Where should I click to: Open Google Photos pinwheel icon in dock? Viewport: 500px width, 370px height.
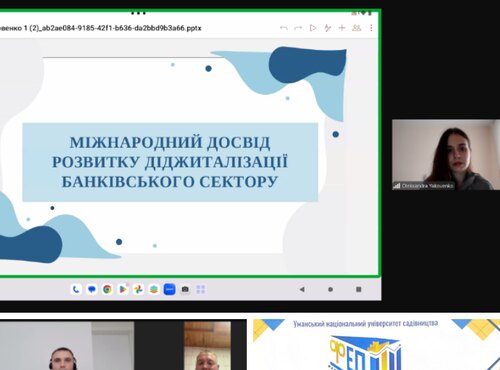[138, 289]
